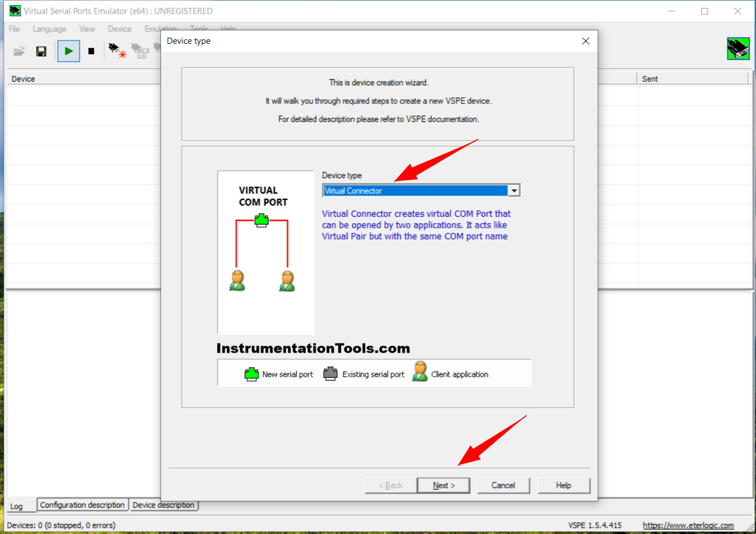The width and height of the screenshot is (756, 534).
Task: Click the open configuration folder icon
Action: tap(19, 51)
